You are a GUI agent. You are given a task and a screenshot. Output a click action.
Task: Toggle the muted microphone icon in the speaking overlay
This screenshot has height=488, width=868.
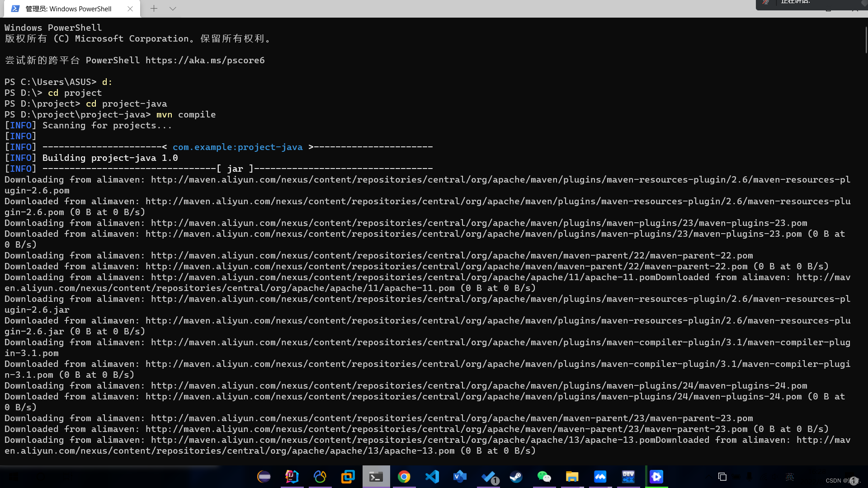766,2
